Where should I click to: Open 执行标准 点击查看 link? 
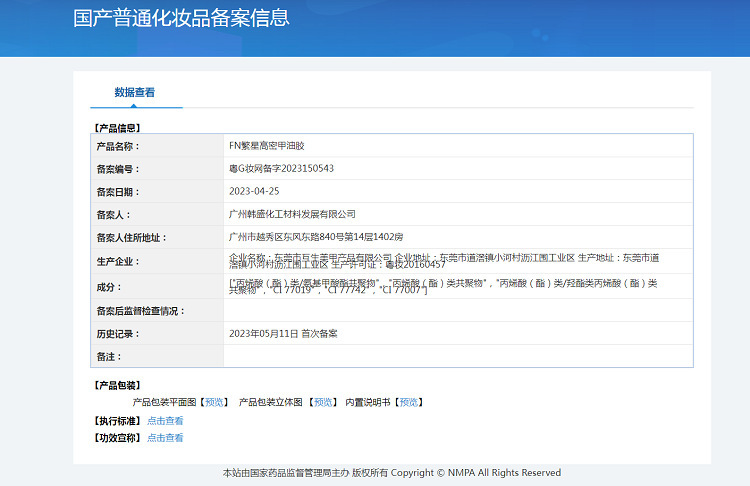coord(165,421)
